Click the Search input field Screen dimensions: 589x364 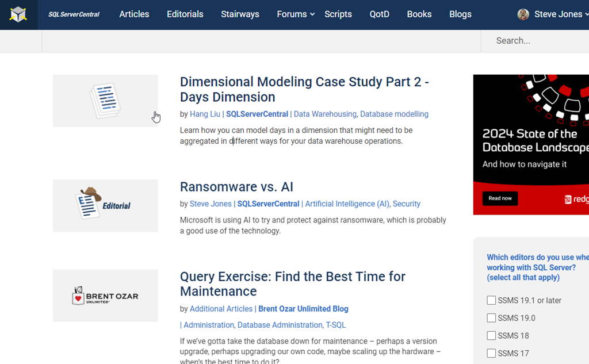(535, 41)
